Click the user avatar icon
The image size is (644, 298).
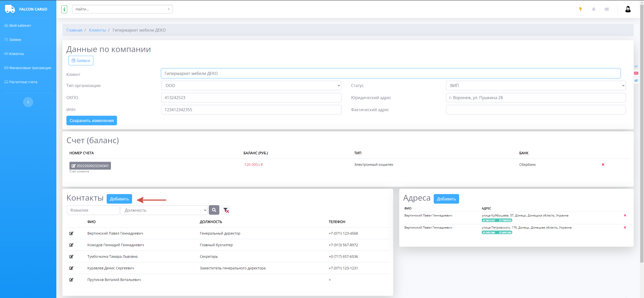click(628, 9)
